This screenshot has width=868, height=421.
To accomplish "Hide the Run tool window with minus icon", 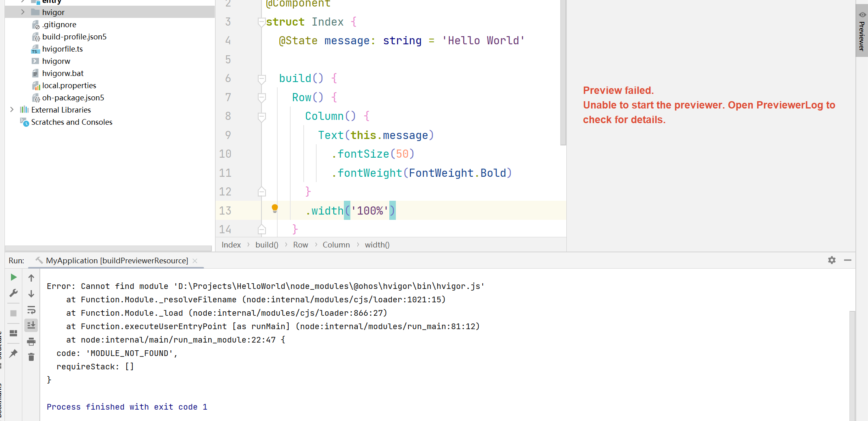I will click(x=848, y=260).
